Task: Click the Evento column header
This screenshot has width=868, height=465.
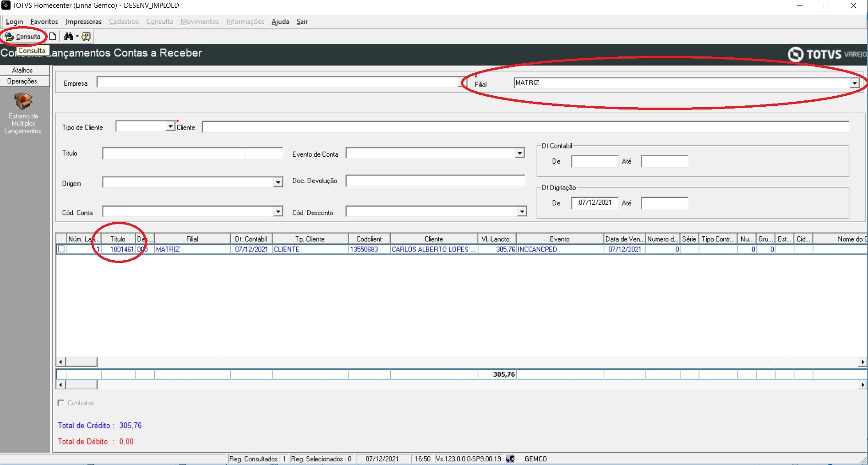Action: (560, 239)
